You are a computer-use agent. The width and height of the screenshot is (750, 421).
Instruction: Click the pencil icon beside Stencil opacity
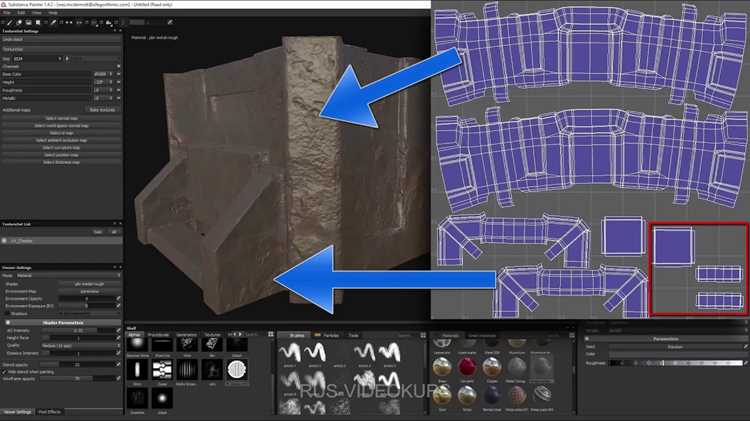[118, 365]
